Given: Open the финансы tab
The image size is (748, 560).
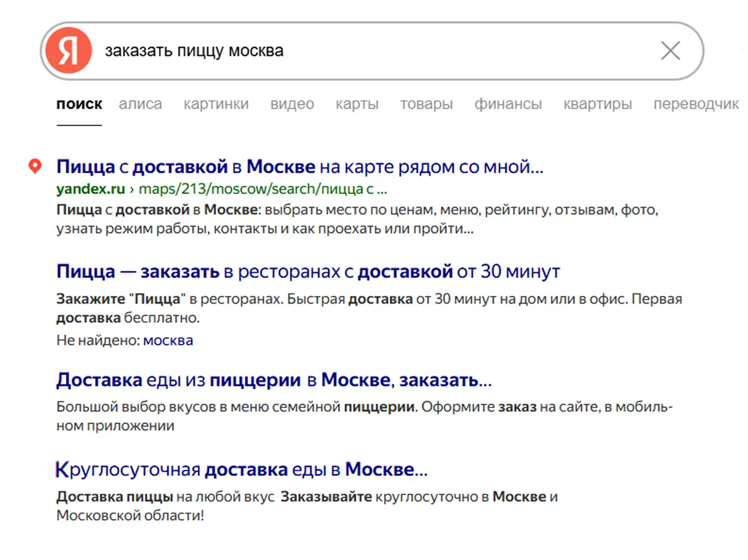Looking at the screenshot, I should pyautogui.click(x=508, y=104).
